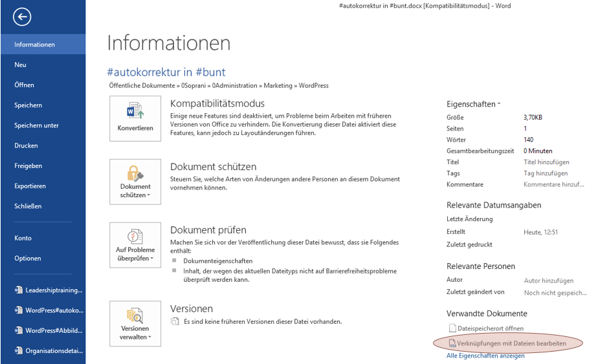Select Optionen in the sidebar

[28, 258]
